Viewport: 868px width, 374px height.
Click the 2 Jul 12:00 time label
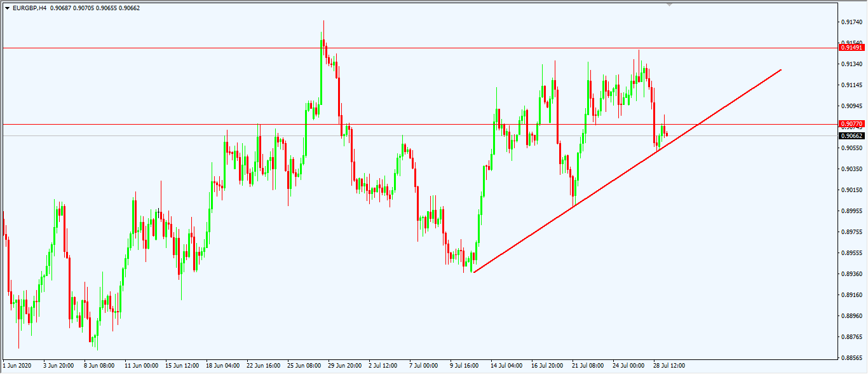point(383,366)
